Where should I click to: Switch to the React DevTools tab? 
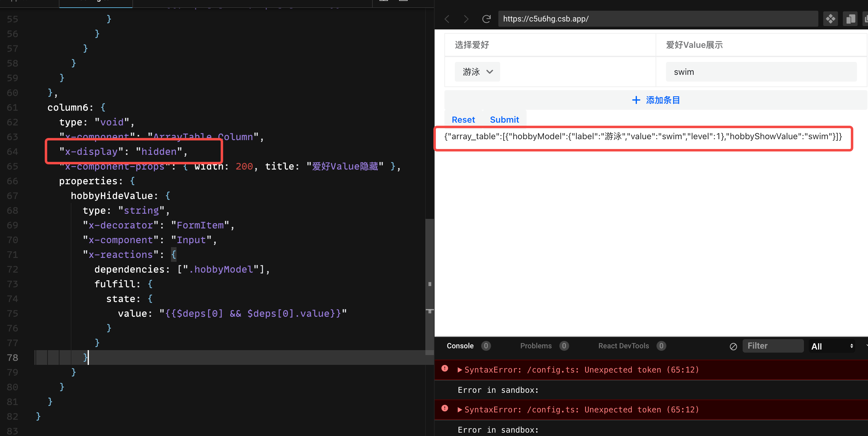[x=624, y=346]
